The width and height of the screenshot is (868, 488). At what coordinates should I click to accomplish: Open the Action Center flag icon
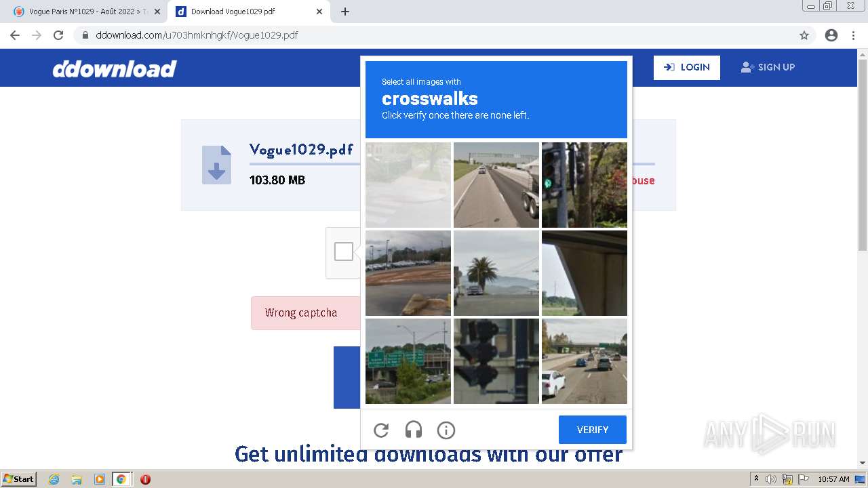[x=803, y=479]
